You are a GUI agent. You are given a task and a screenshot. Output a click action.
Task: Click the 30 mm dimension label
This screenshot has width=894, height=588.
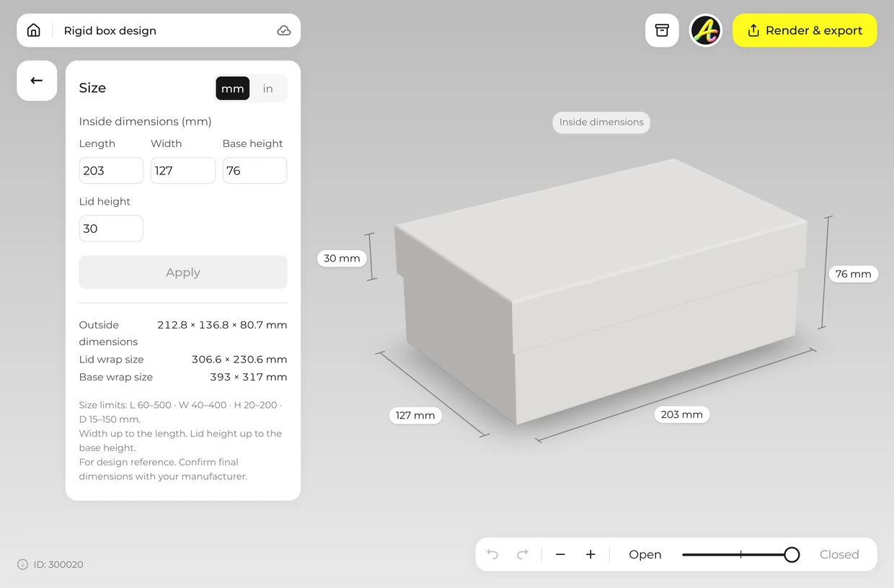point(342,259)
